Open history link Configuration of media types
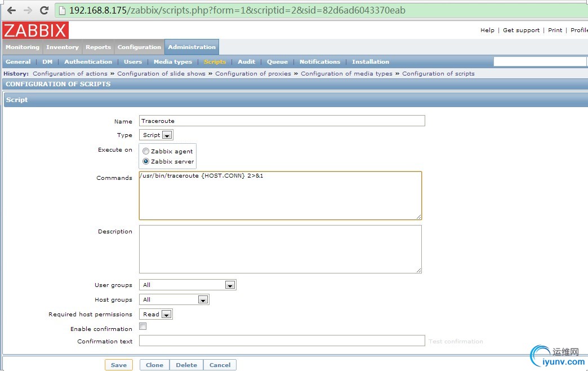 (x=346, y=74)
